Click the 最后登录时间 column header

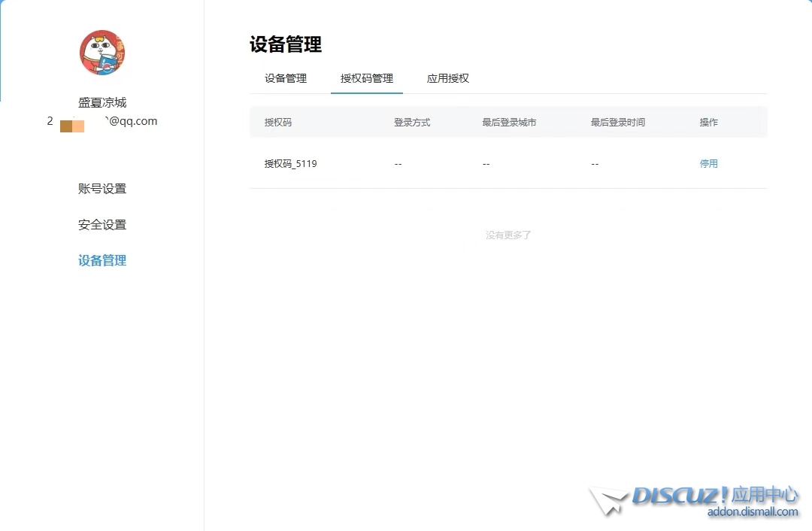tap(617, 122)
